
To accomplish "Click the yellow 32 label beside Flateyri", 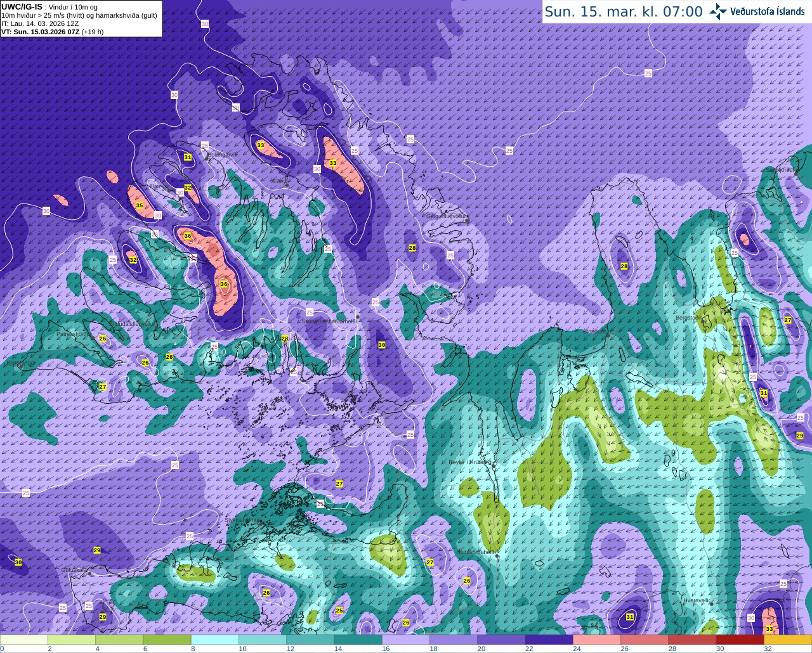I will coord(188,188).
